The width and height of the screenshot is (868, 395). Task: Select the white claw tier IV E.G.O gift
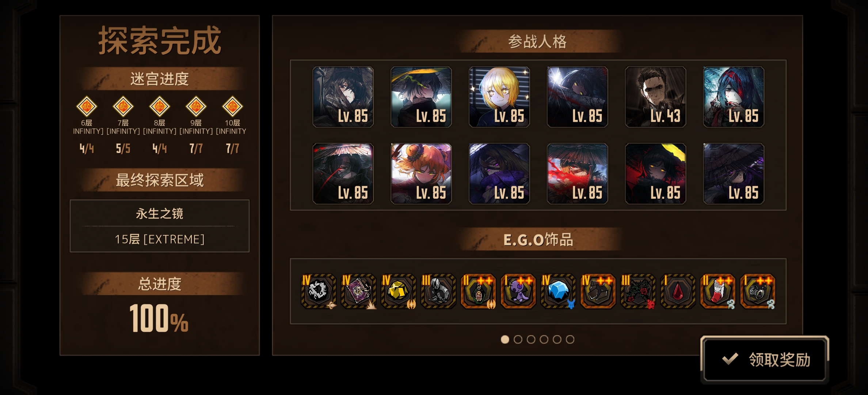[318, 291]
